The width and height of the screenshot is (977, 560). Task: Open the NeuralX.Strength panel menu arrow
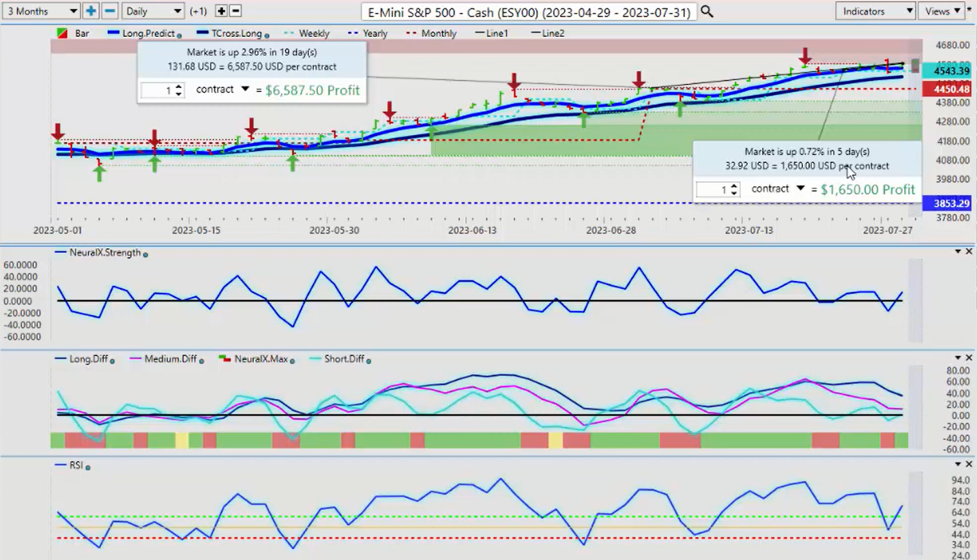coord(957,252)
